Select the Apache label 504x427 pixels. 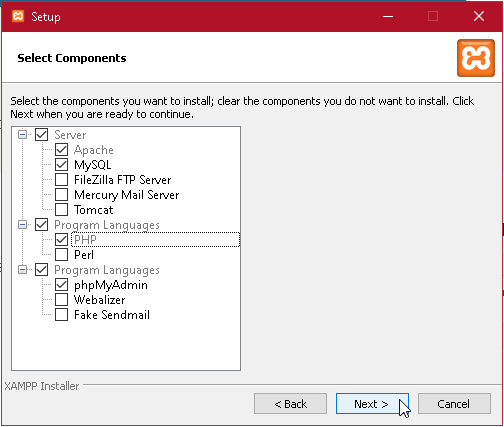[x=94, y=150]
